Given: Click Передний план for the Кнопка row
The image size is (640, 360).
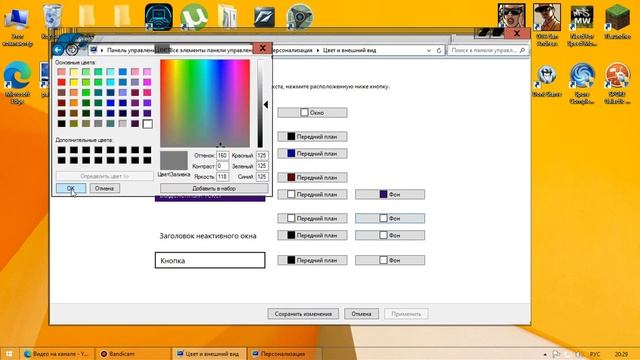Looking at the screenshot, I should pyautogui.click(x=312, y=260).
